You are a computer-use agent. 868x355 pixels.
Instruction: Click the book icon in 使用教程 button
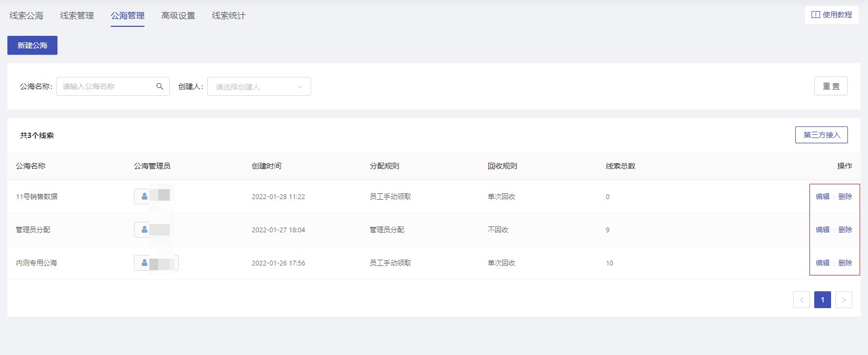(x=816, y=15)
